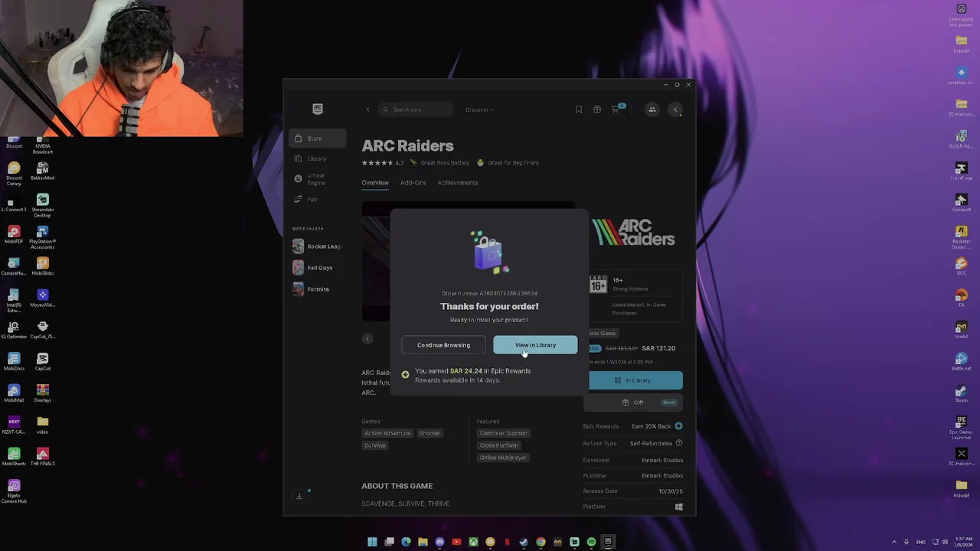
Task: Click the previous arrow in the media carousel
Action: click(x=367, y=338)
